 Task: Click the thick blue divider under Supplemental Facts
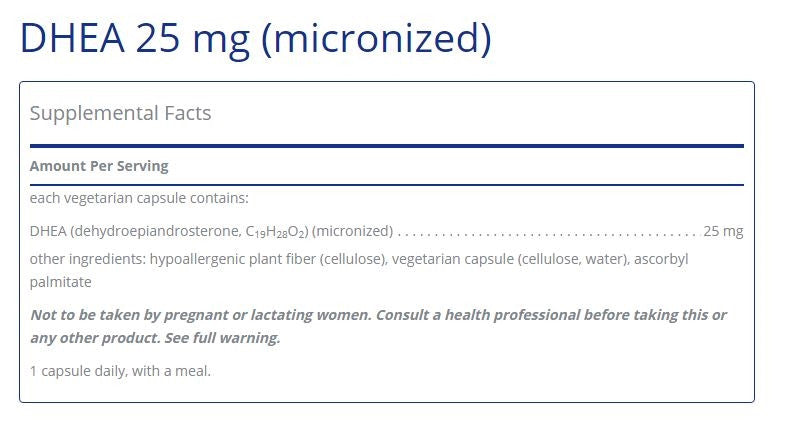386,146
